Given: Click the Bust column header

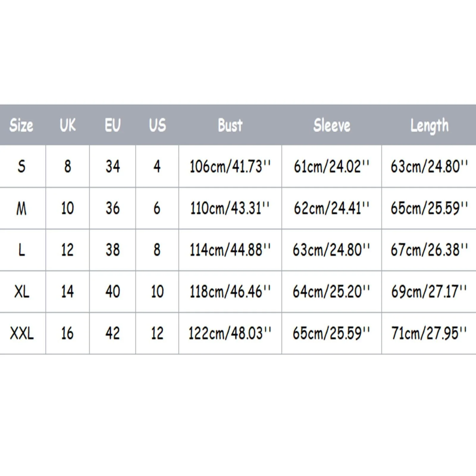Looking at the screenshot, I should pos(230,125).
